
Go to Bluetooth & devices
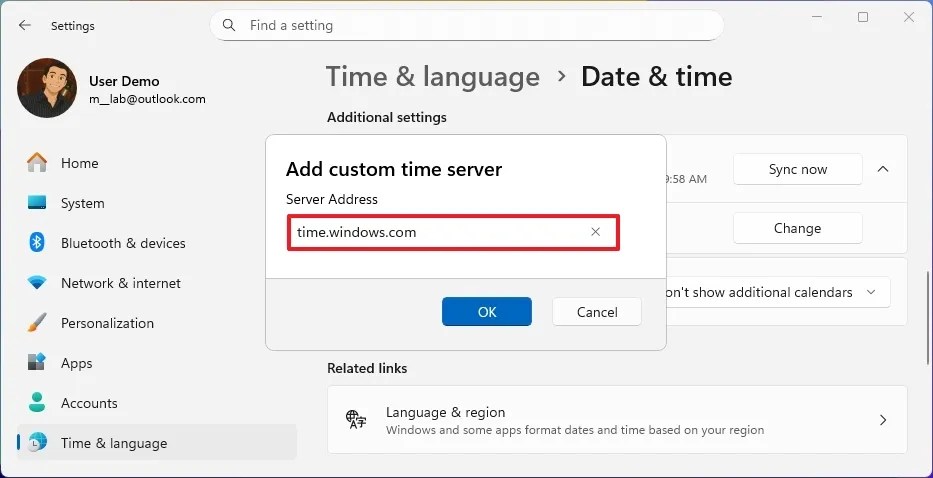click(x=157, y=243)
